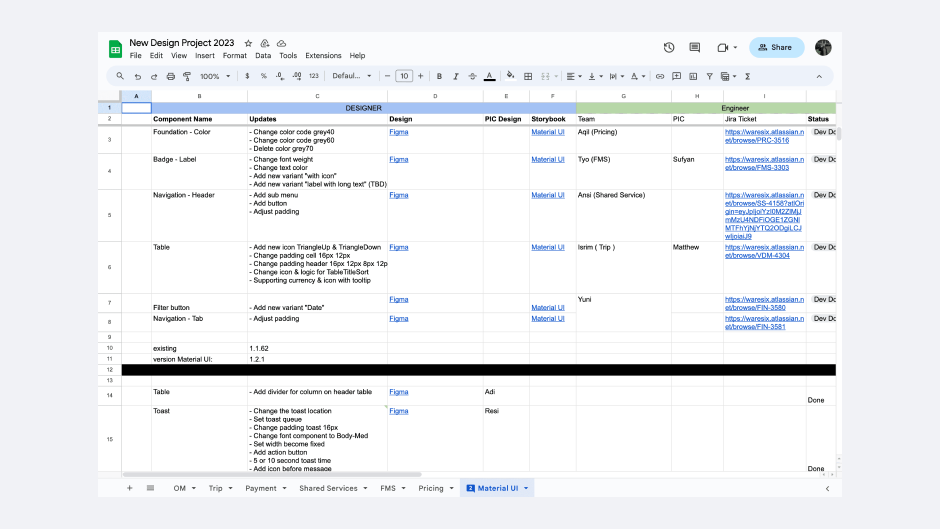Format as currency with dollar icon
This screenshot has height=529, width=940.
coord(247,76)
